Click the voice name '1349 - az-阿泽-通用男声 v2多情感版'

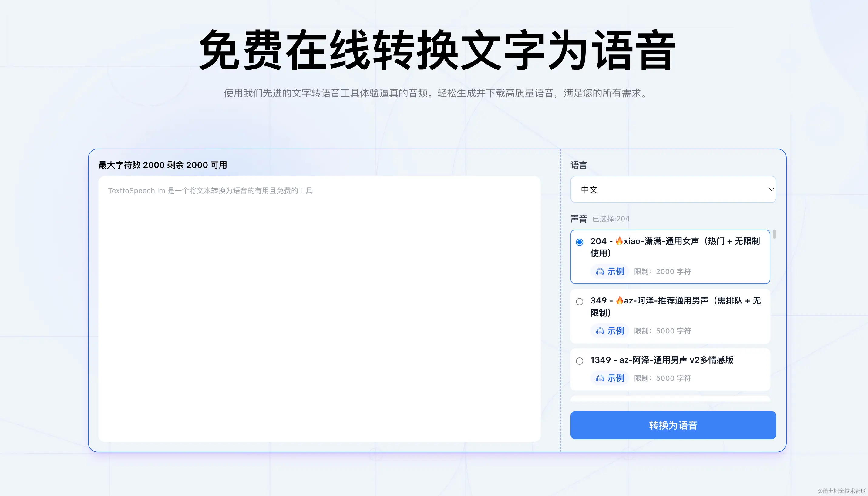[x=662, y=360]
